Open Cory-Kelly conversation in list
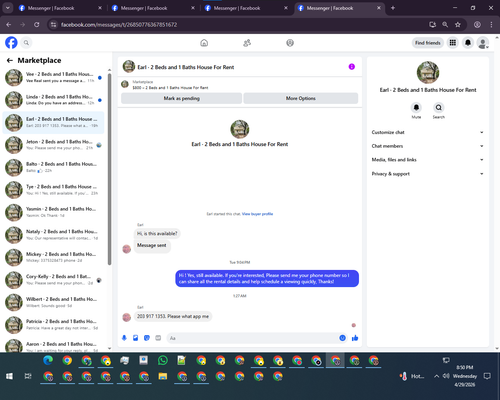The height and width of the screenshot is (400, 500). (53, 280)
